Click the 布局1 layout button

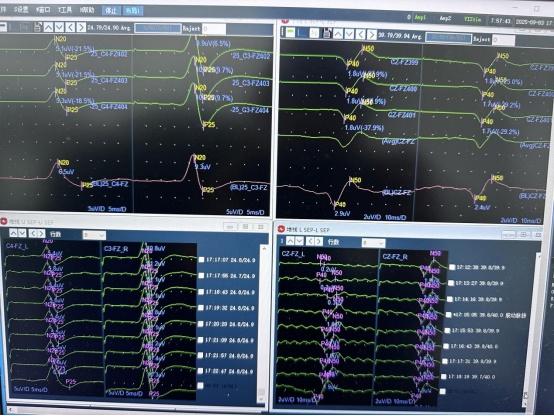click(x=133, y=11)
